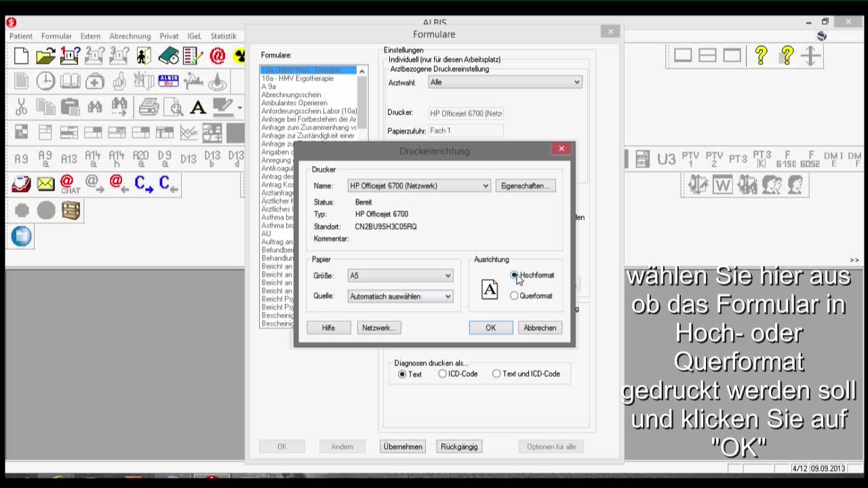The image size is (868, 488).
Task: Choose ICD-Code diagnosis print option
Action: click(442, 373)
